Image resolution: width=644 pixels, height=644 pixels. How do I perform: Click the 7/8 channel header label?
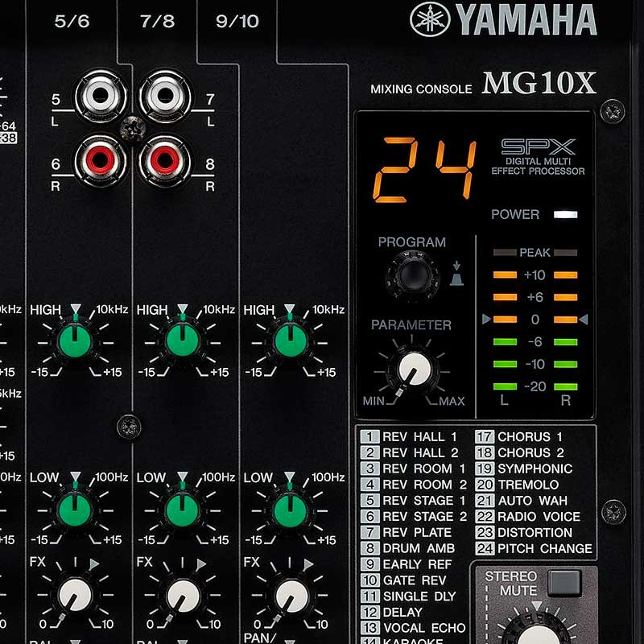[157, 22]
